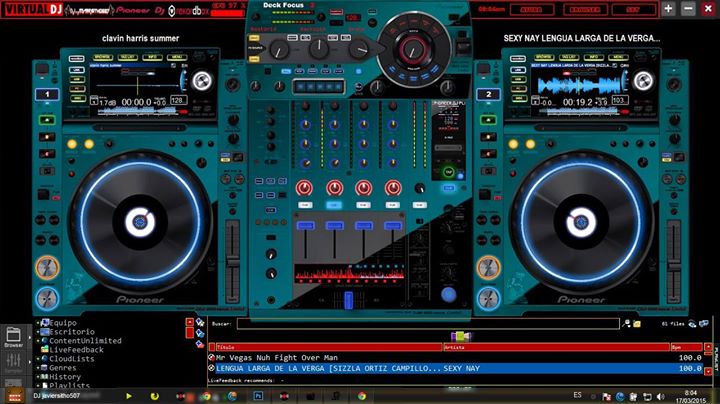Click the mixer crossfader
Image resolution: width=720 pixels, height=404 pixels.
tap(349, 300)
